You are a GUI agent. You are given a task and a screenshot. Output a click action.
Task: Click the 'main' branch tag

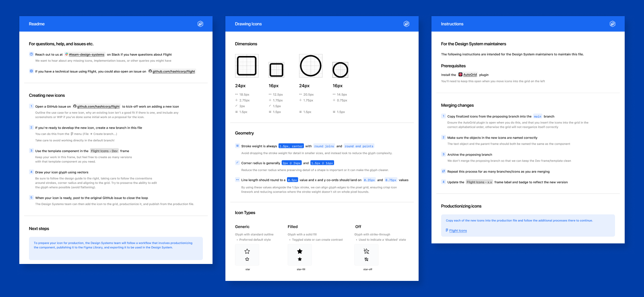click(x=538, y=116)
